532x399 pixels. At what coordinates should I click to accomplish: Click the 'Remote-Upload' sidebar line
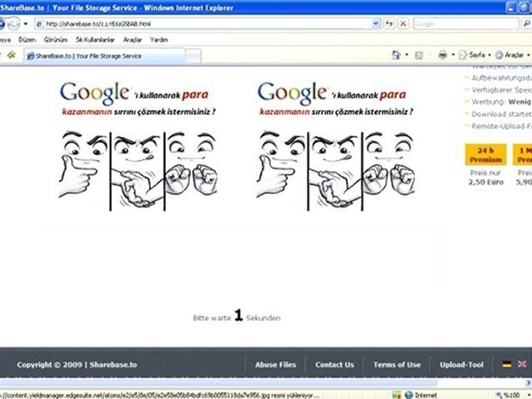[501, 126]
